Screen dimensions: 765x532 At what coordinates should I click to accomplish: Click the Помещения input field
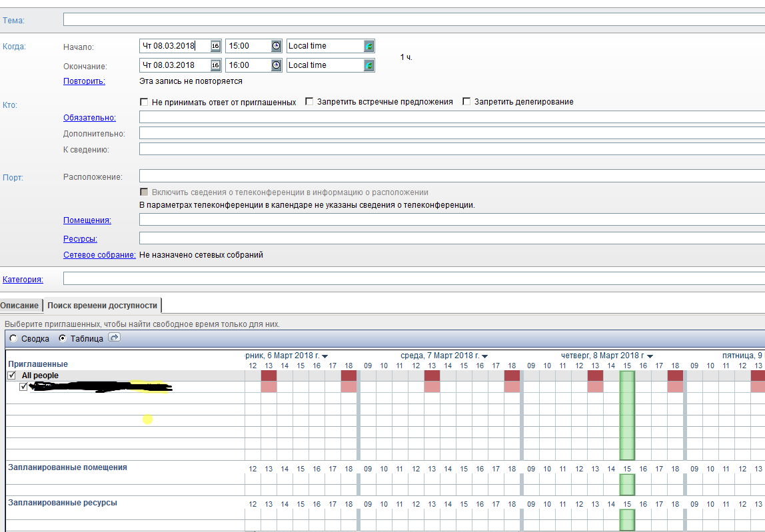coord(452,220)
